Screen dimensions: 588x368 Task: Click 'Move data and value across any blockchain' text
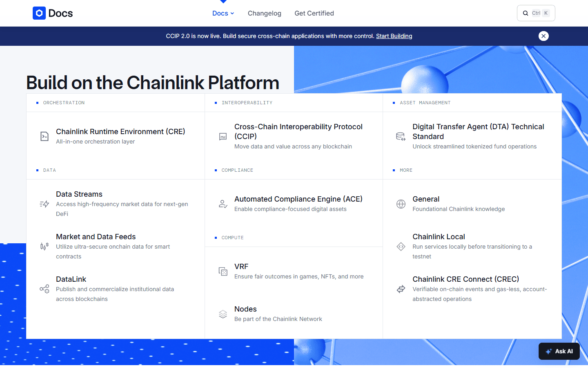pyautogui.click(x=293, y=146)
